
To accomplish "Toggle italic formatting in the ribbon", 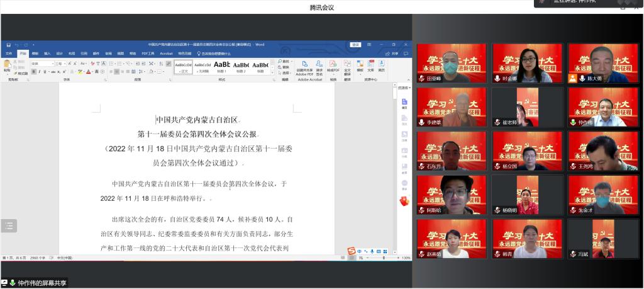I will point(39,72).
